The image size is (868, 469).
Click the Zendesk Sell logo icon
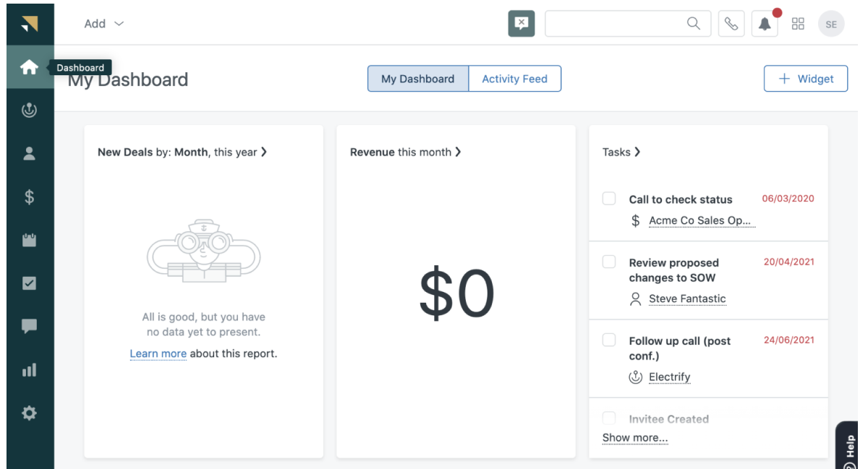(x=30, y=23)
